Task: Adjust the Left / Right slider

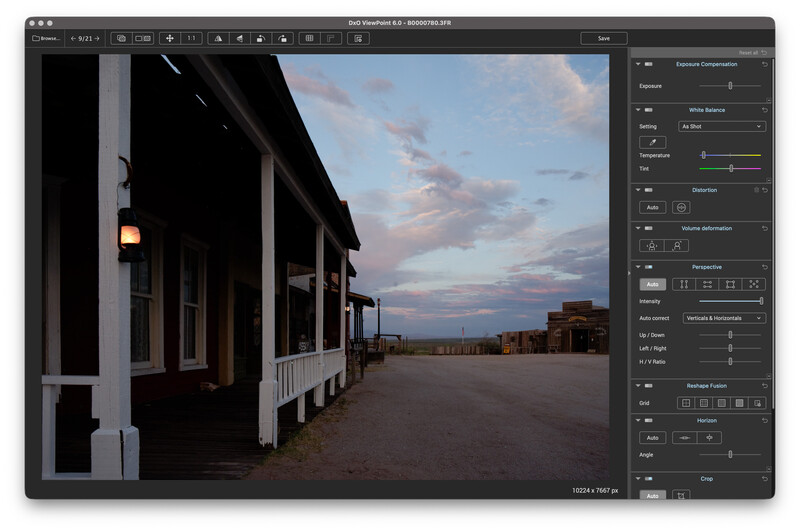Action: pos(730,348)
